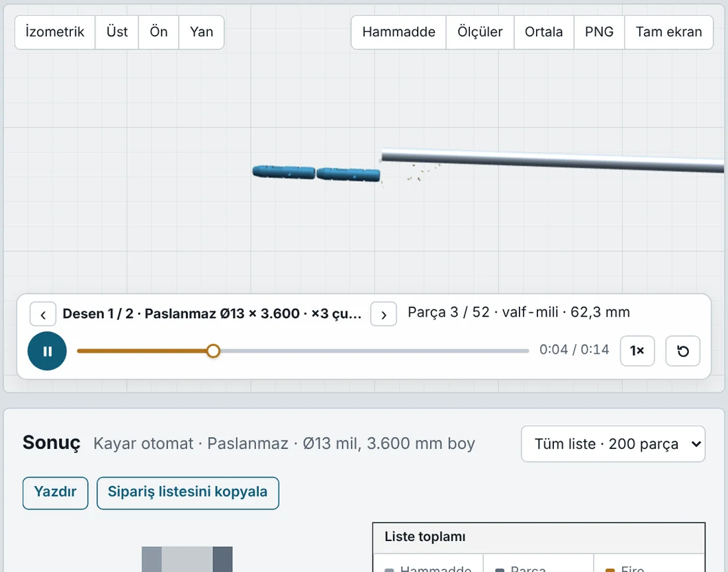Export the view as PNG

coord(599,32)
